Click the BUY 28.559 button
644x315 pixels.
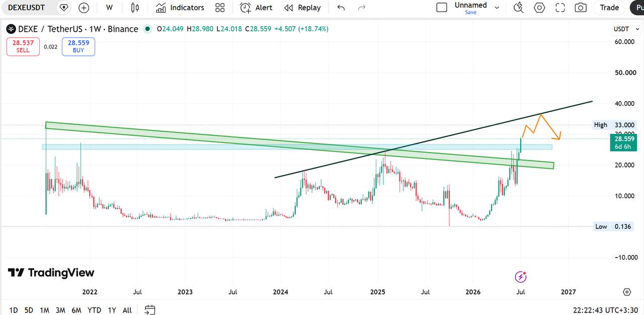click(78, 46)
